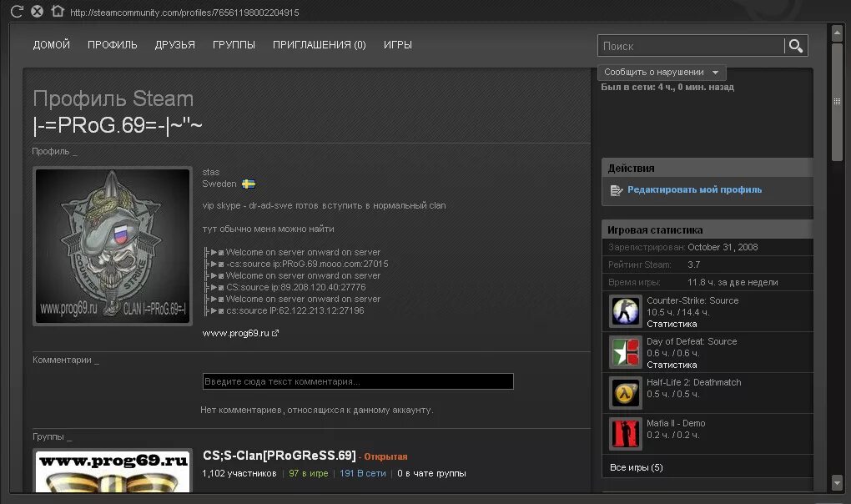The width and height of the screenshot is (851, 504).
Task: Open the www.prog69.ru website link
Action: tap(235, 333)
